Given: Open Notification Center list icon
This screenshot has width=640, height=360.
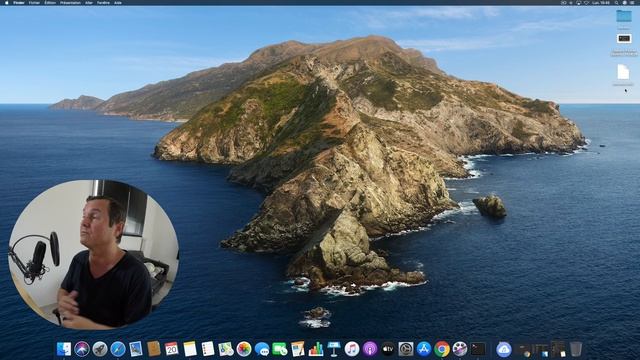Looking at the screenshot, I should 633,2.
